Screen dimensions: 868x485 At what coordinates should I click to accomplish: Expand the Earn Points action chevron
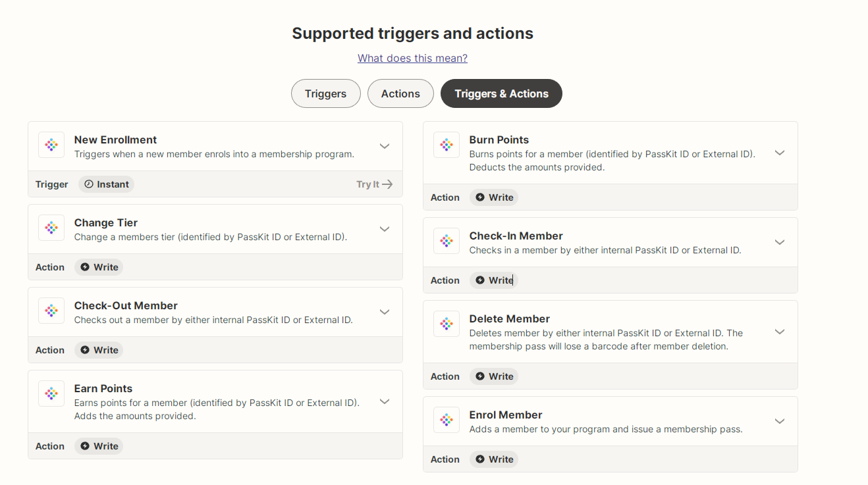[x=385, y=401]
